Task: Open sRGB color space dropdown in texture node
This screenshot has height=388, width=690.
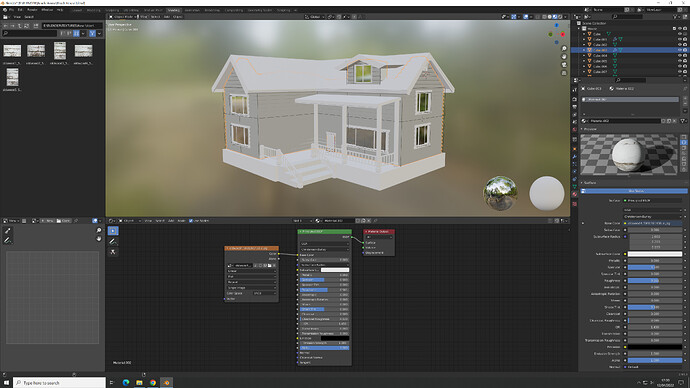Action: click(x=264, y=293)
